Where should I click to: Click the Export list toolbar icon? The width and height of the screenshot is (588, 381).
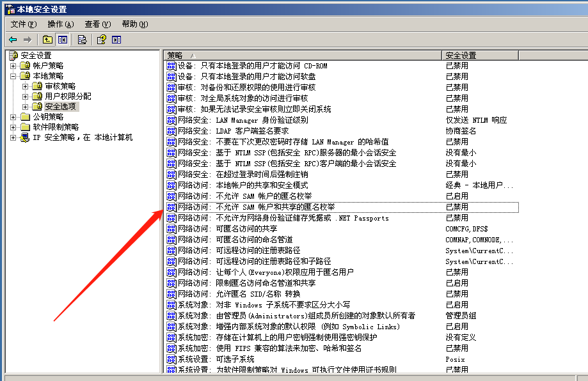[82, 39]
